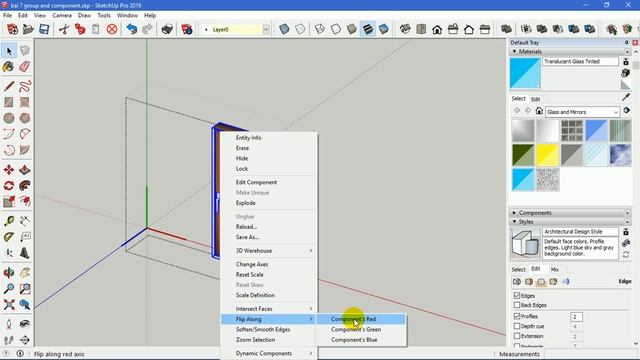Screen dimensions: 640x360
Task: Choose Component's Red flip option
Action: pos(361,319)
